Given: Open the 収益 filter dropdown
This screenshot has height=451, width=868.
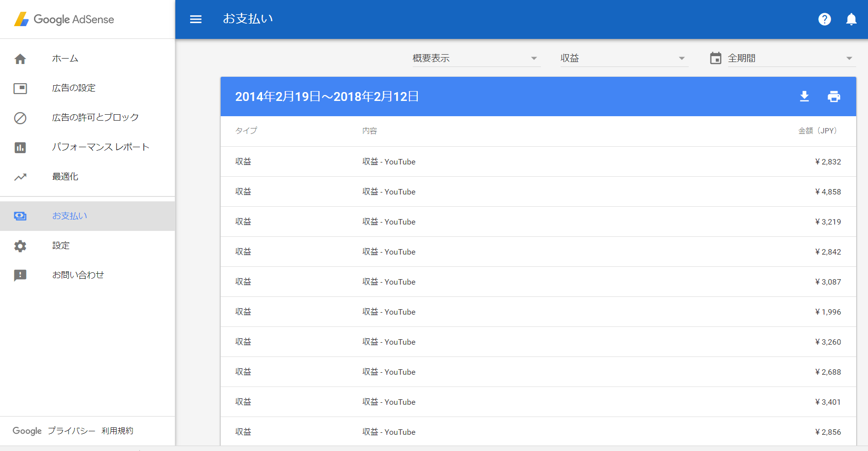Looking at the screenshot, I should [x=623, y=58].
